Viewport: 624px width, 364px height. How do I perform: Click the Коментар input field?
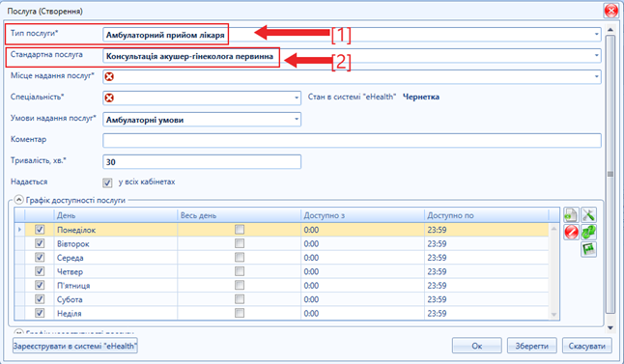click(352, 140)
